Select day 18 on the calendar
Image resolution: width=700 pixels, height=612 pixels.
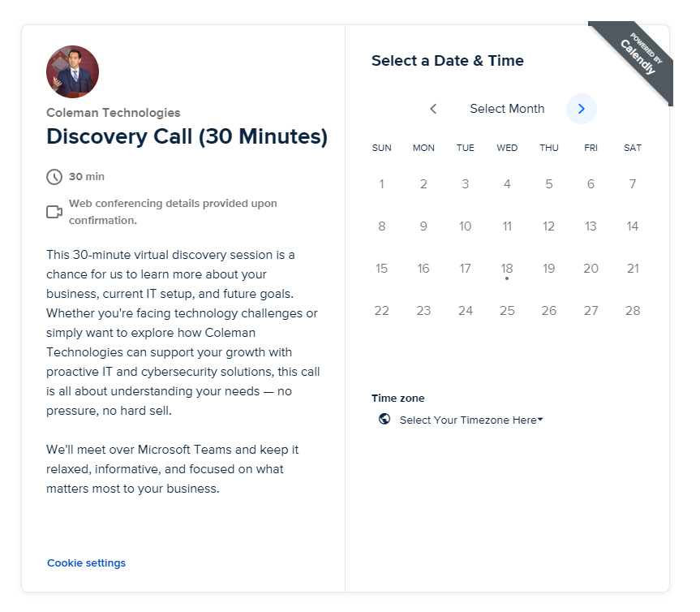tap(507, 269)
